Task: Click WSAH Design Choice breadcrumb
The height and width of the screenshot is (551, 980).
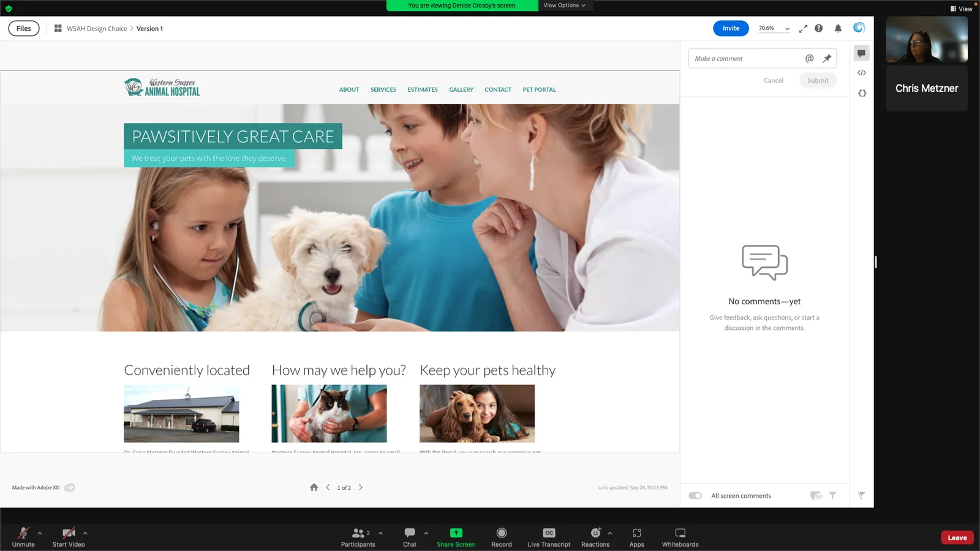Action: [97, 29]
